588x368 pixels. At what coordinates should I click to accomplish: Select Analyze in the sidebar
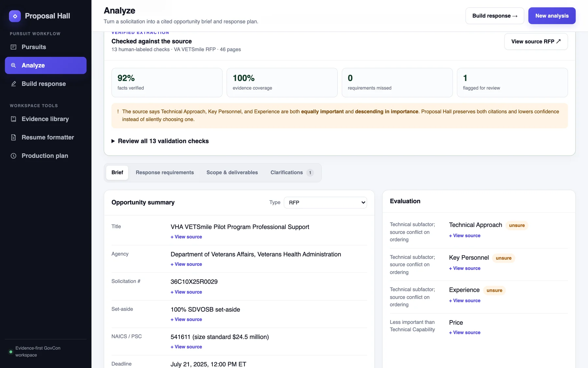46,65
